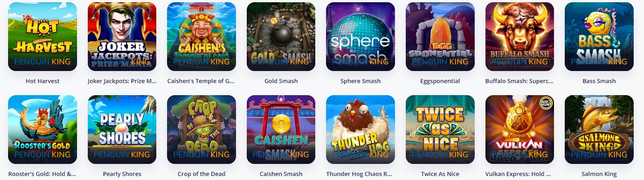Open the Eggsponential game thumbnail
The image size is (644, 180).
[x=440, y=37]
